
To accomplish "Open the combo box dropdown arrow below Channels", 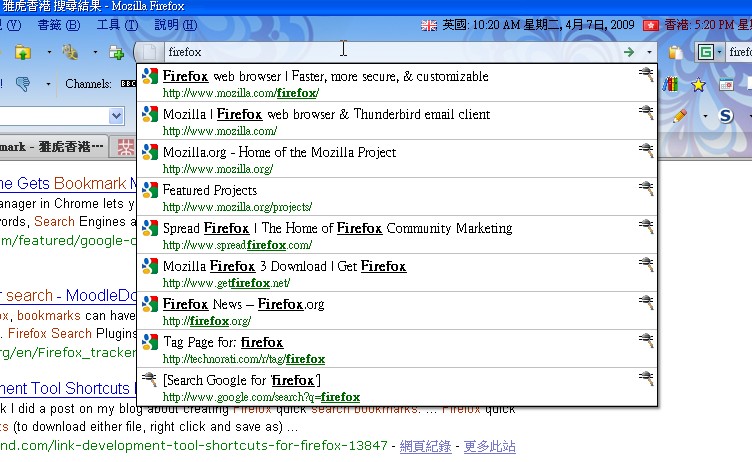I will click(116, 116).
